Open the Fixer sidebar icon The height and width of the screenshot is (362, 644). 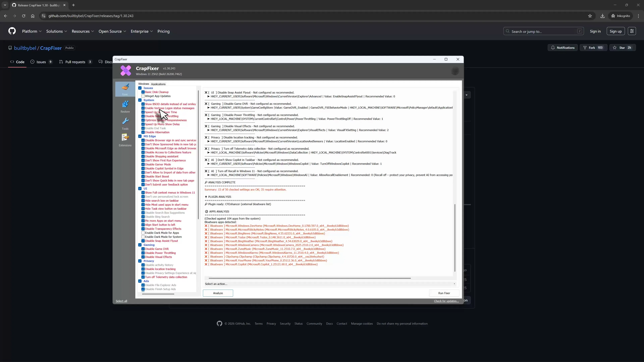click(x=125, y=89)
